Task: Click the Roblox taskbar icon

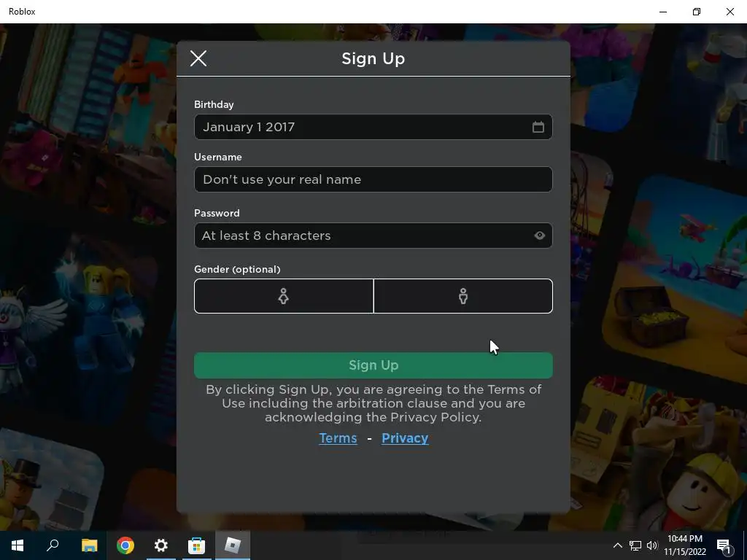Action: point(233,545)
